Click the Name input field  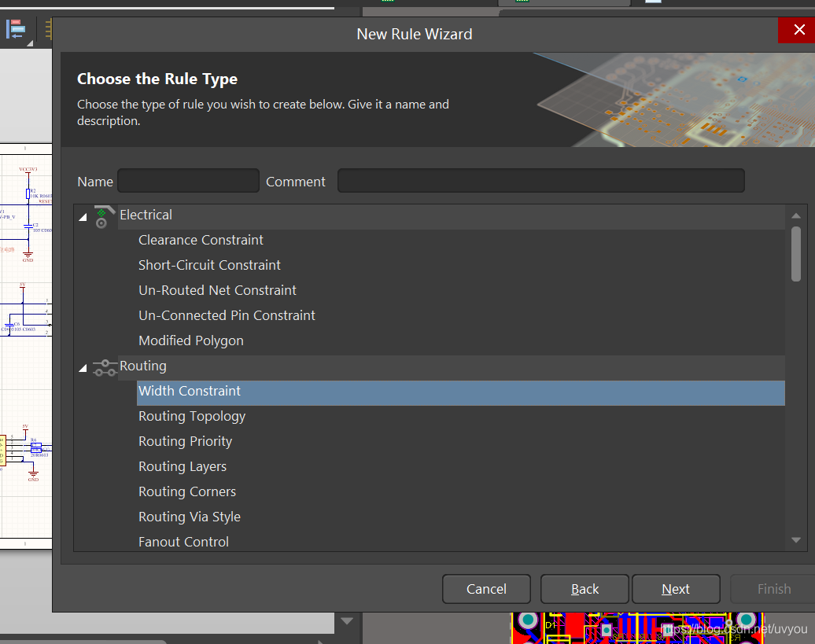(188, 181)
